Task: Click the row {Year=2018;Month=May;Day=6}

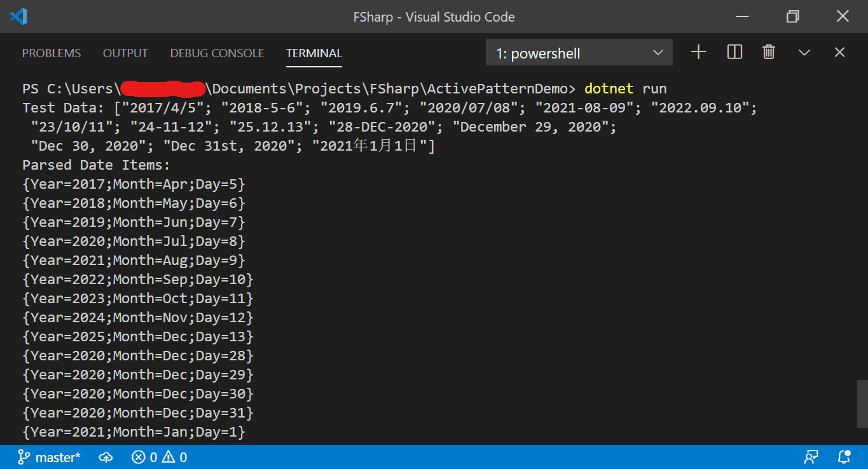Action: point(134,203)
